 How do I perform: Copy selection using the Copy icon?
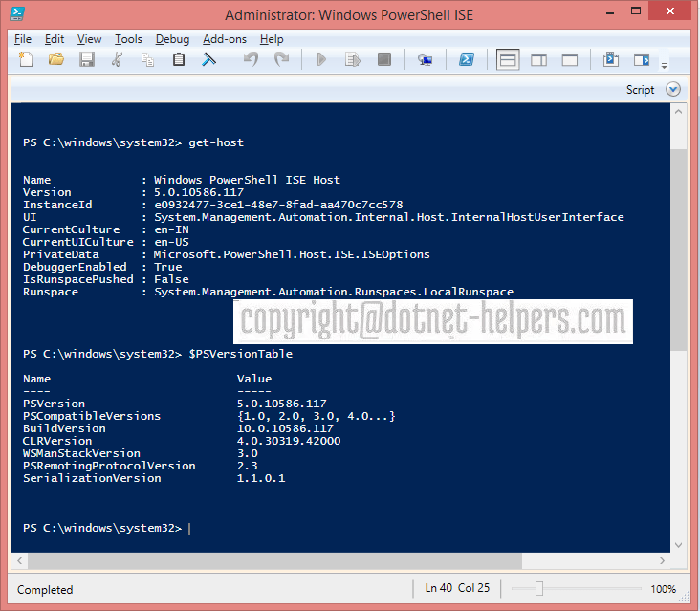point(147,59)
